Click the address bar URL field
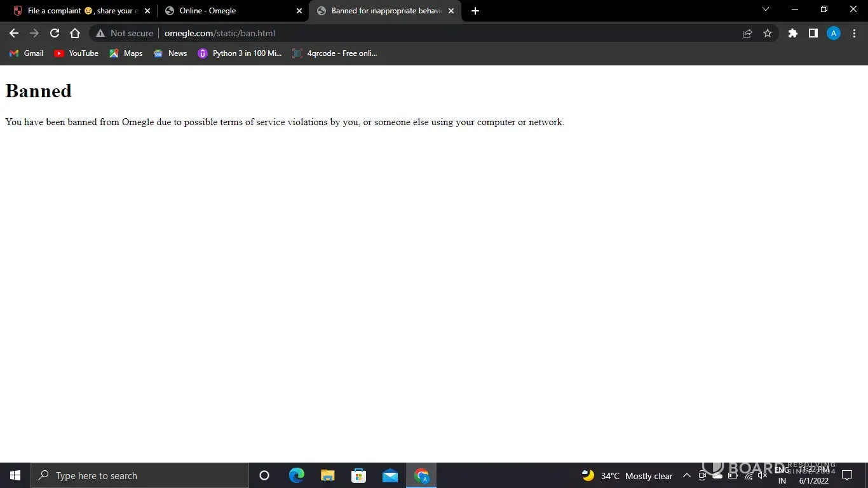Image resolution: width=868 pixels, height=488 pixels. click(x=445, y=33)
